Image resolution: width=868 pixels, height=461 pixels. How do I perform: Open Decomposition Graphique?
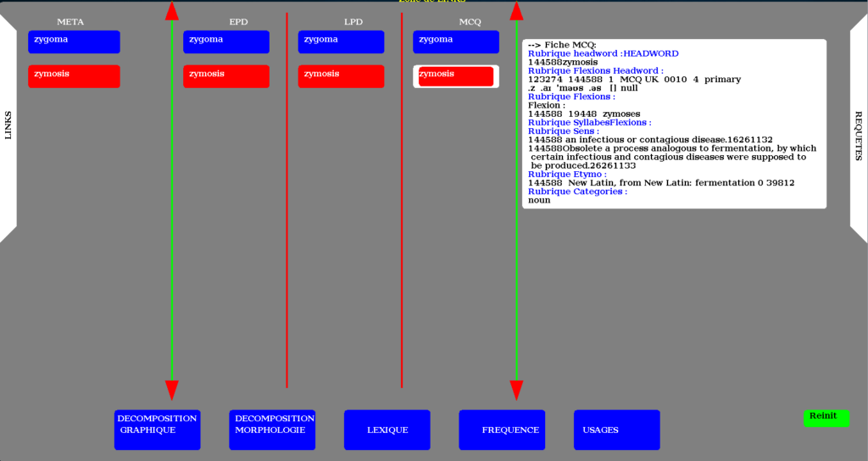157,430
